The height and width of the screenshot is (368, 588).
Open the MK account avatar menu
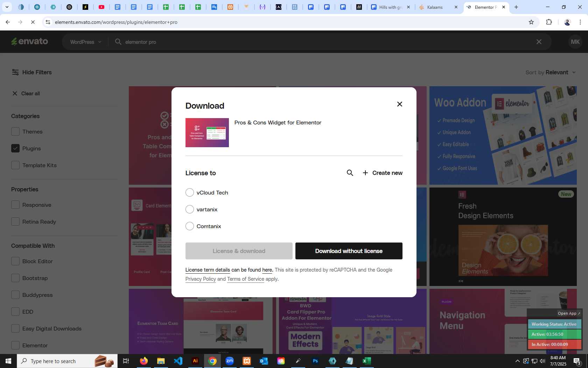[575, 42]
